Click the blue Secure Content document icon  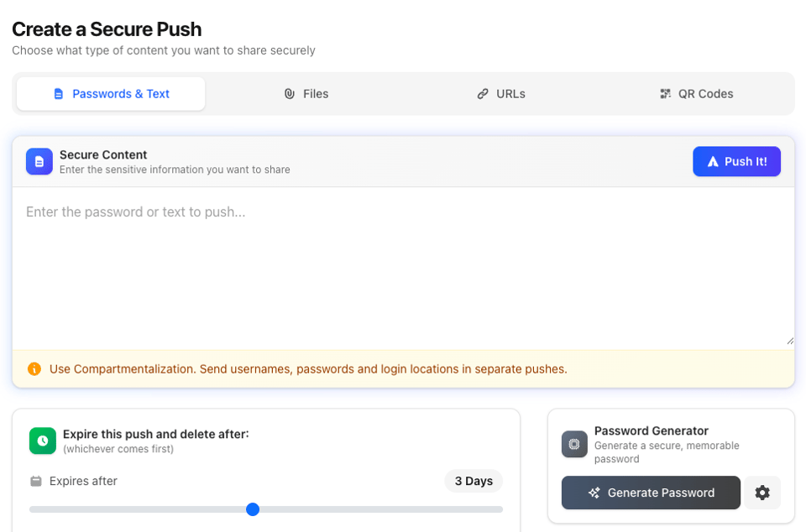click(39, 161)
